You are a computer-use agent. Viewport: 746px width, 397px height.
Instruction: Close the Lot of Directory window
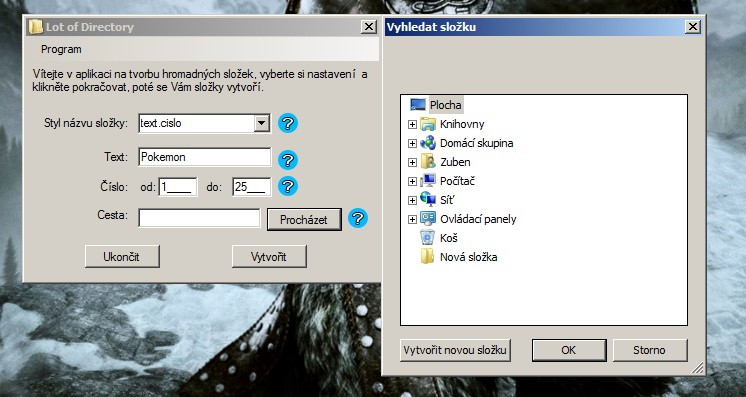(369, 27)
